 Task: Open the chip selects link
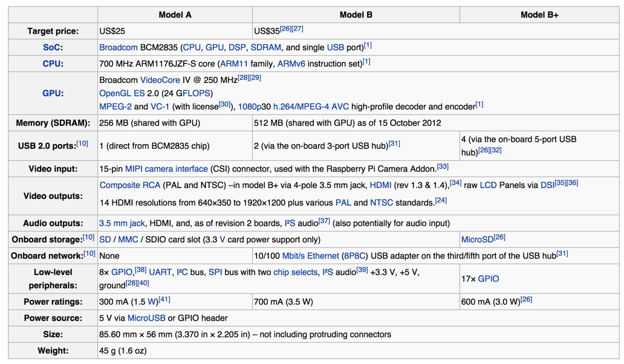pos(295,272)
